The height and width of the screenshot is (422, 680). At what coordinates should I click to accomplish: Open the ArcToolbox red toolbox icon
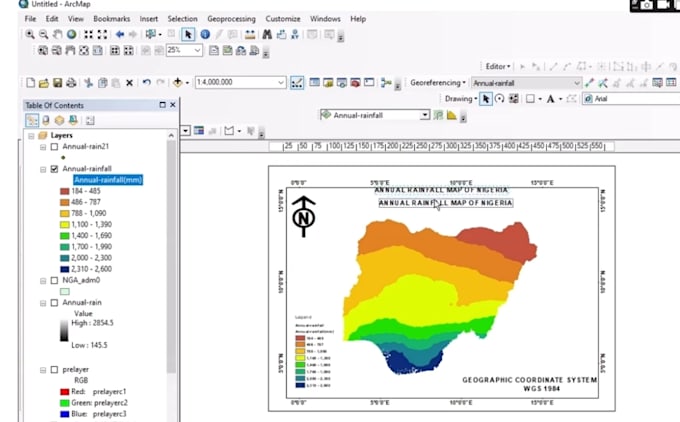355,82
